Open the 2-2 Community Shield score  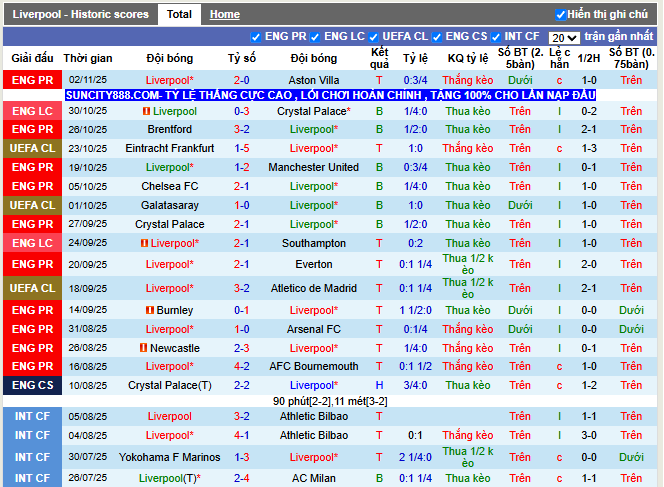click(242, 385)
